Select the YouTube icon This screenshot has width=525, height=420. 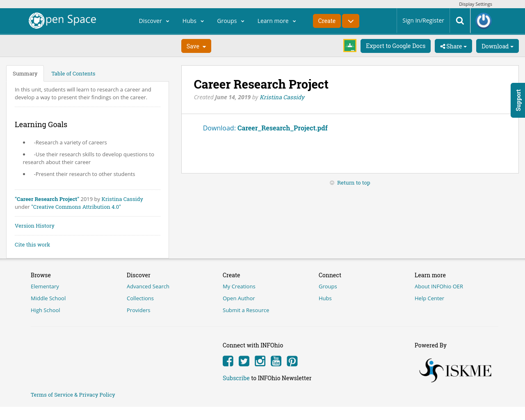click(x=276, y=360)
